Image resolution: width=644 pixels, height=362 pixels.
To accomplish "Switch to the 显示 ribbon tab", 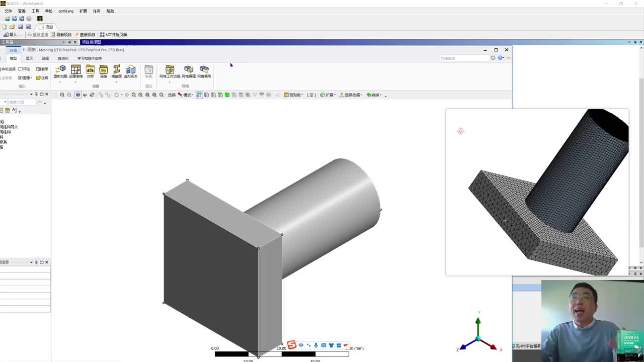I will coord(29,58).
